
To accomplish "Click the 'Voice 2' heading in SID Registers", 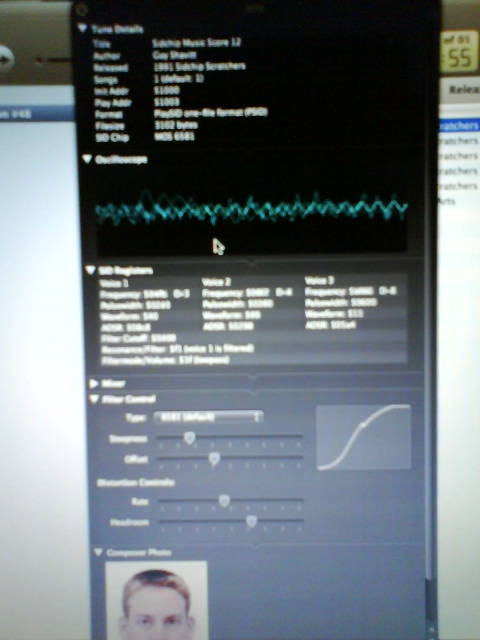I will [x=216, y=282].
